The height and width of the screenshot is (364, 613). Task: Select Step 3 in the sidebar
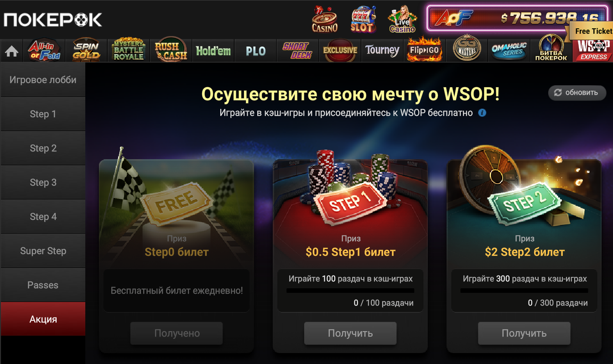click(43, 182)
